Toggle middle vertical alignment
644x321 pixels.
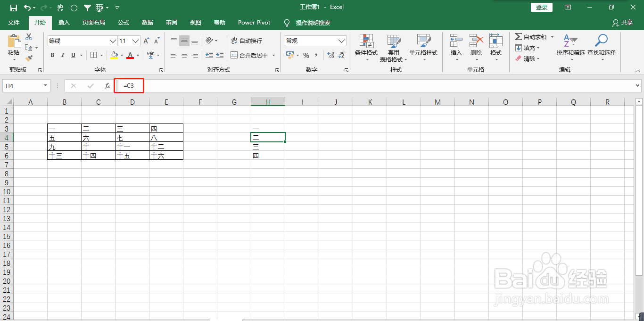184,41
